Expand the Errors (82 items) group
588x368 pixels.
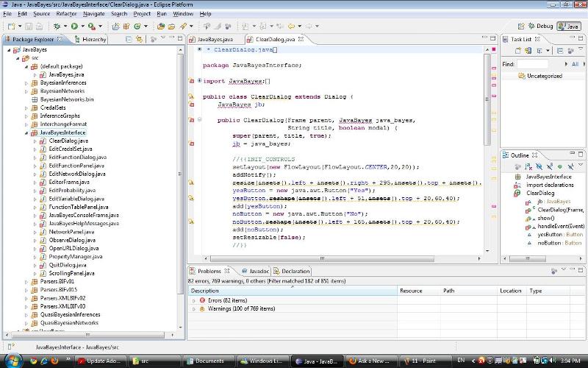194,300
